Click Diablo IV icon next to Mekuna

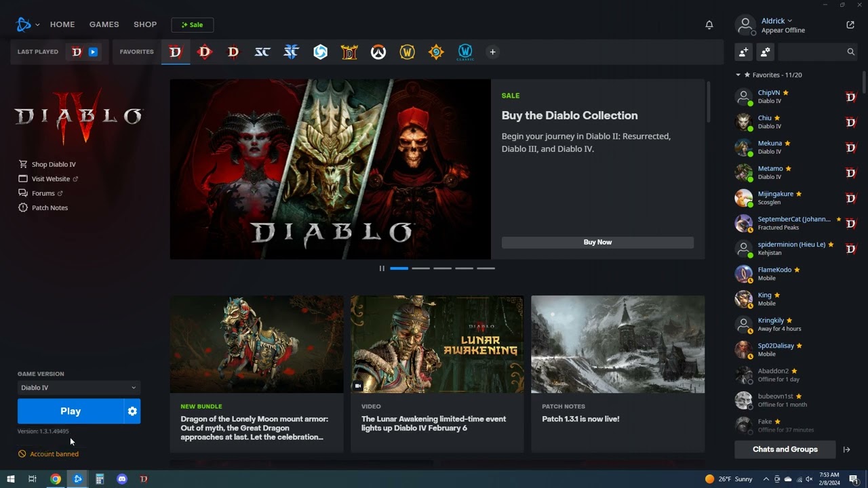851,148
